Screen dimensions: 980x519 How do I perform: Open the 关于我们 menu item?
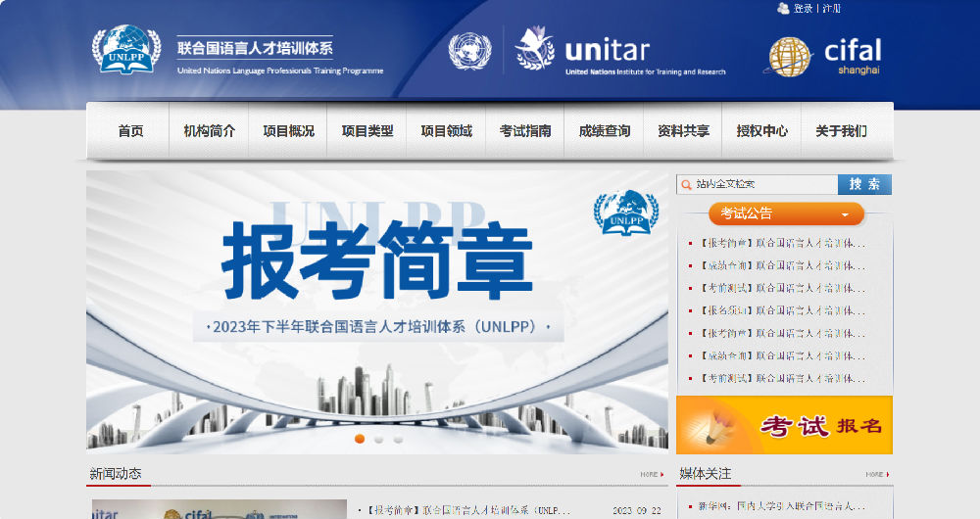[841, 131]
